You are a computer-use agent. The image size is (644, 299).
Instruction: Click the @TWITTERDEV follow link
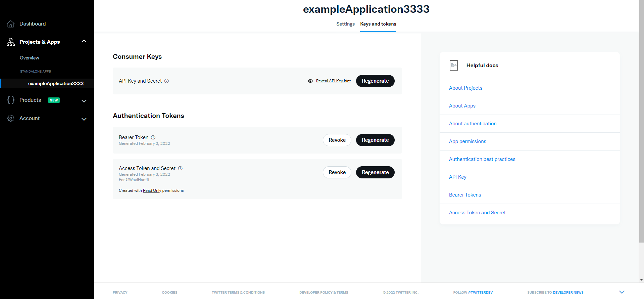click(x=480, y=293)
